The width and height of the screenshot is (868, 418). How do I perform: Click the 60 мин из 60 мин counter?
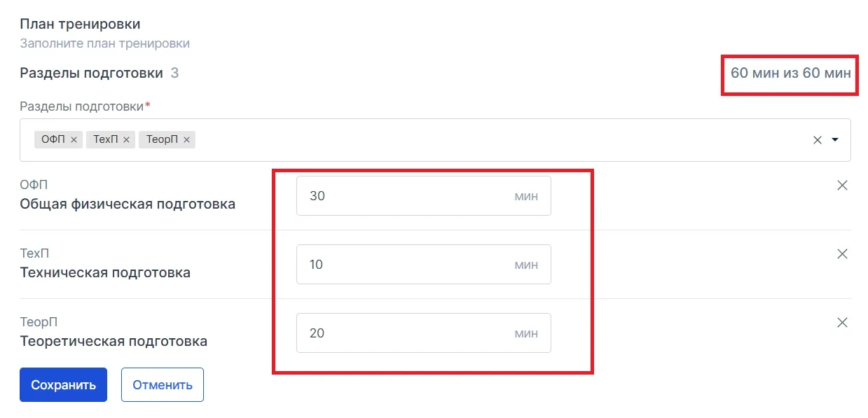(791, 73)
